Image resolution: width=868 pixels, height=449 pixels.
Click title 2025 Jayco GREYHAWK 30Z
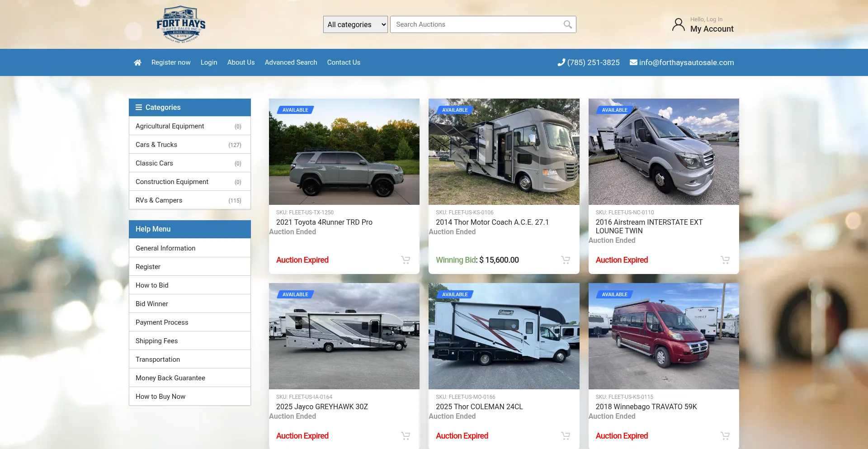(x=322, y=407)
